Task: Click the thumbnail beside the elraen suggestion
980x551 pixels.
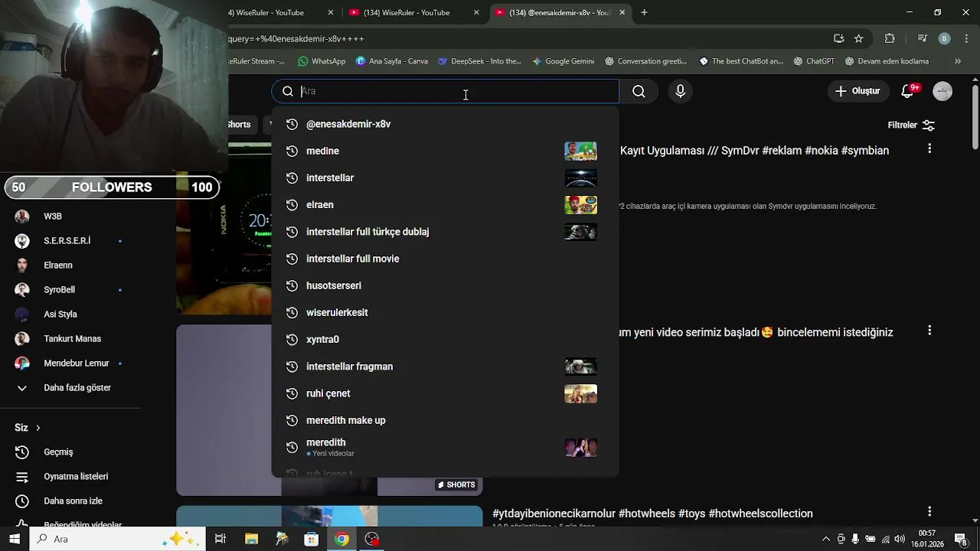Action: click(580, 204)
